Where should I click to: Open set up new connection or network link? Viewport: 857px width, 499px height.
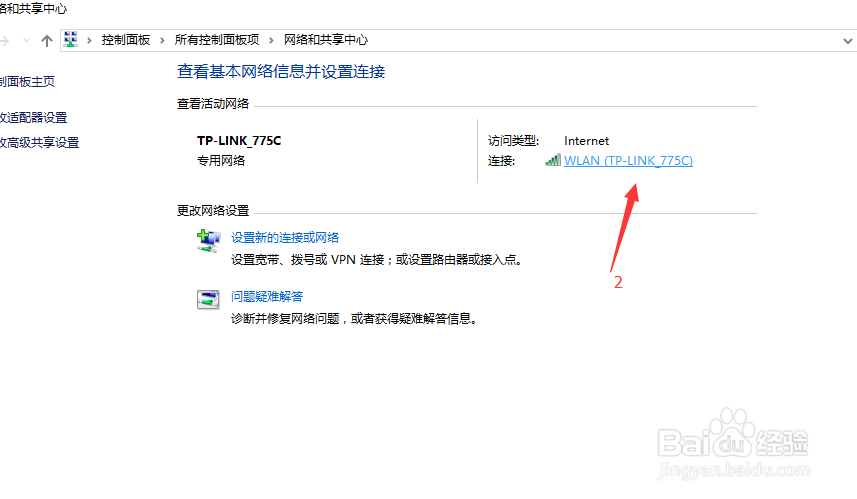click(285, 238)
